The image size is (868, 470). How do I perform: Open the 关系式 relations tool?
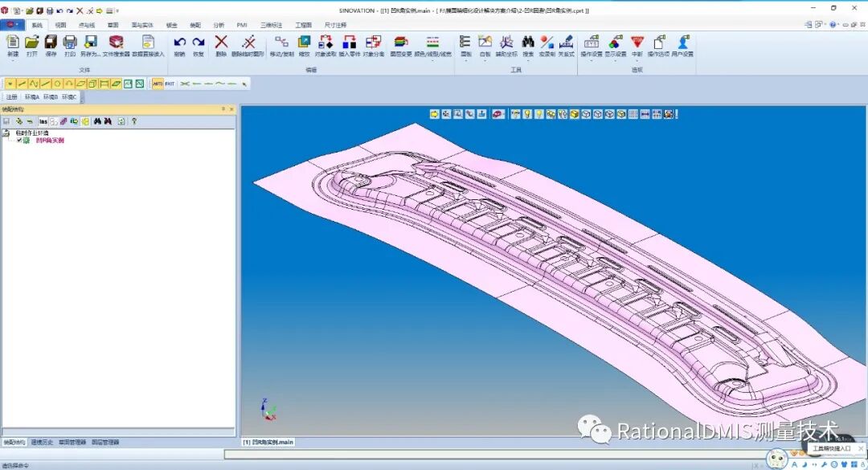tap(566, 42)
